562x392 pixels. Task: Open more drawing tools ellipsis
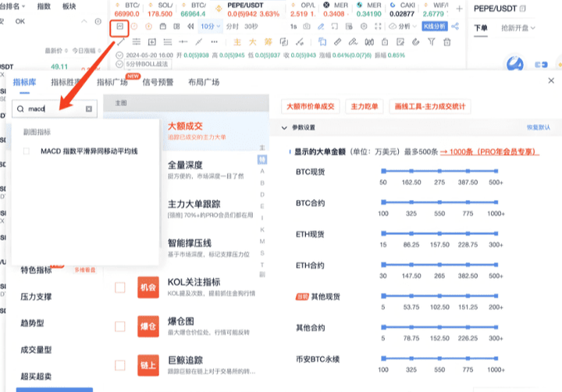[215, 42]
